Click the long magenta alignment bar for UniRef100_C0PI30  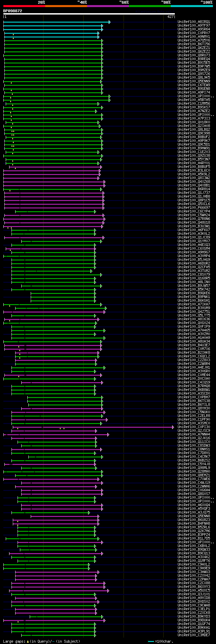[x=93, y=427]
